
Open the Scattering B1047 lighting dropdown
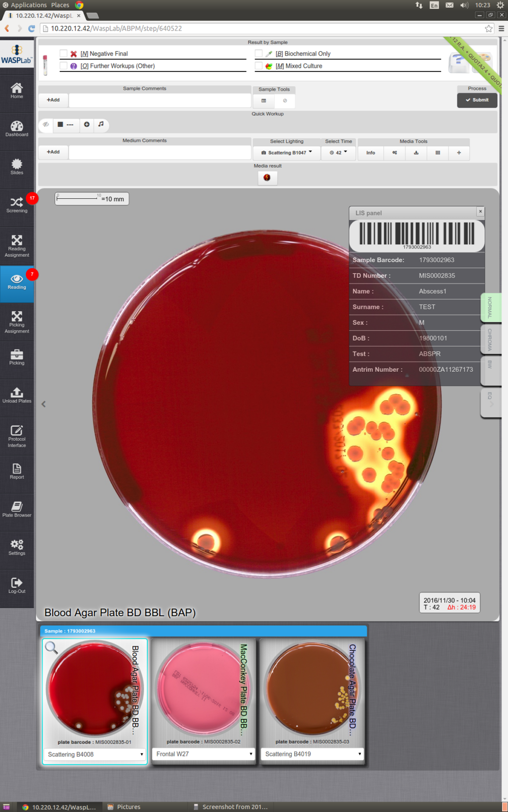(x=287, y=153)
